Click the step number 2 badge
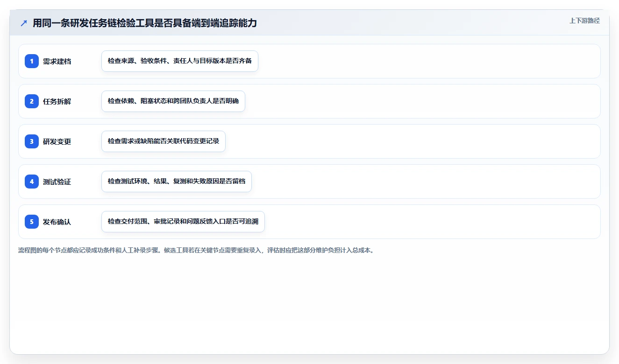 pyautogui.click(x=32, y=101)
